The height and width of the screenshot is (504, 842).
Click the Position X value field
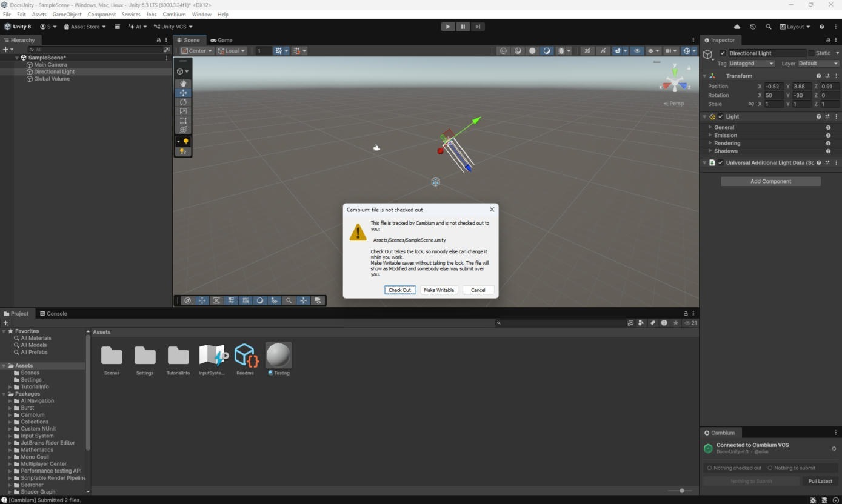click(774, 87)
